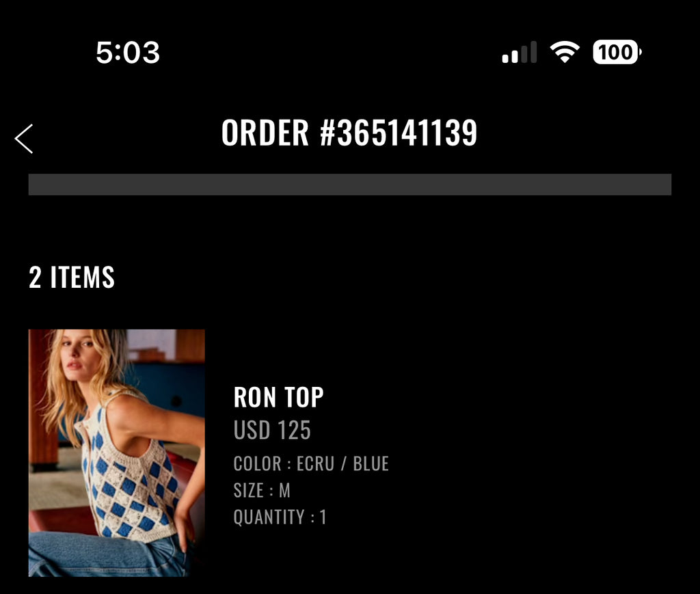The image size is (700, 594).
Task: Tap the 2 Items section heading
Action: [x=72, y=277]
